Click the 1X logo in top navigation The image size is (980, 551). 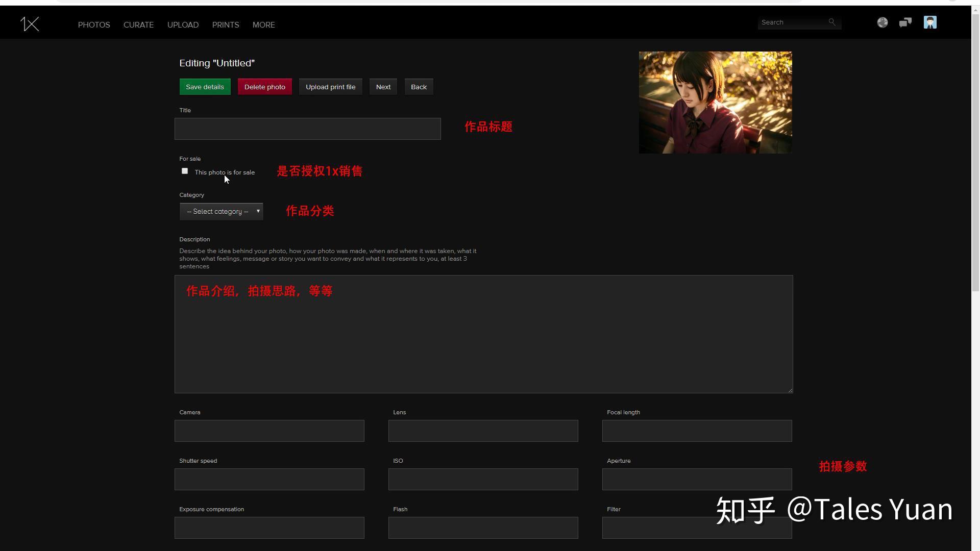(x=30, y=23)
